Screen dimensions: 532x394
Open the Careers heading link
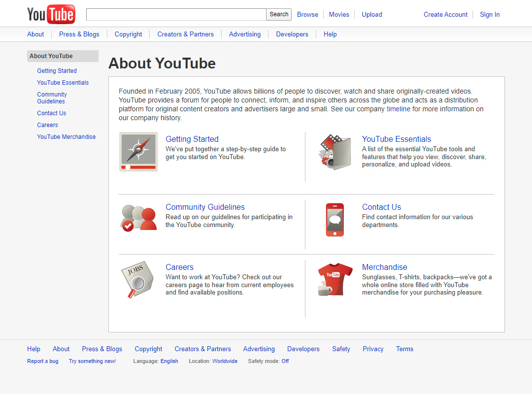click(179, 267)
